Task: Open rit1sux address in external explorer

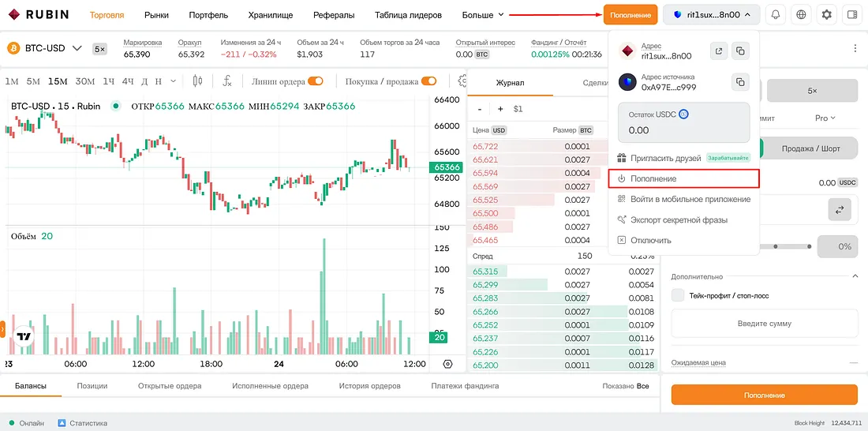Action: coord(719,51)
